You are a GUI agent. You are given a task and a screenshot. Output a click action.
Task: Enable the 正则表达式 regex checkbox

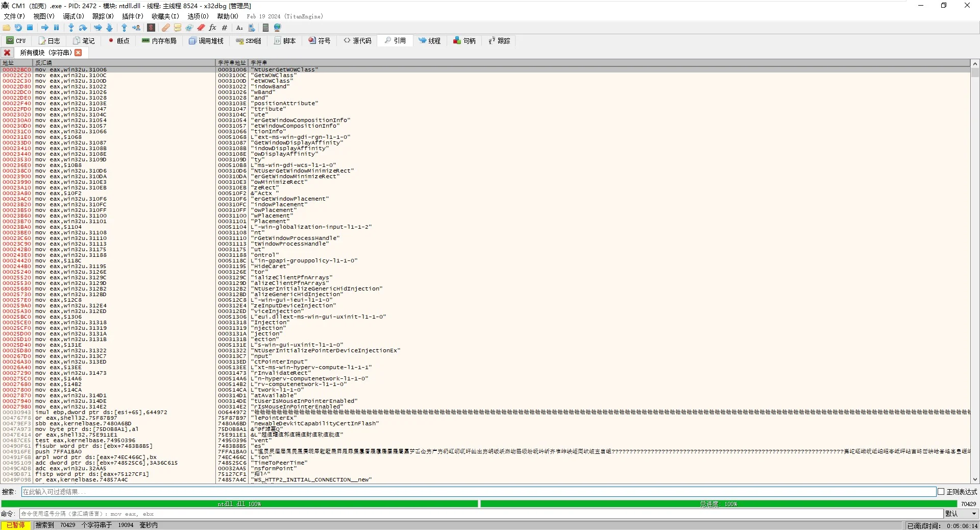coord(941,492)
